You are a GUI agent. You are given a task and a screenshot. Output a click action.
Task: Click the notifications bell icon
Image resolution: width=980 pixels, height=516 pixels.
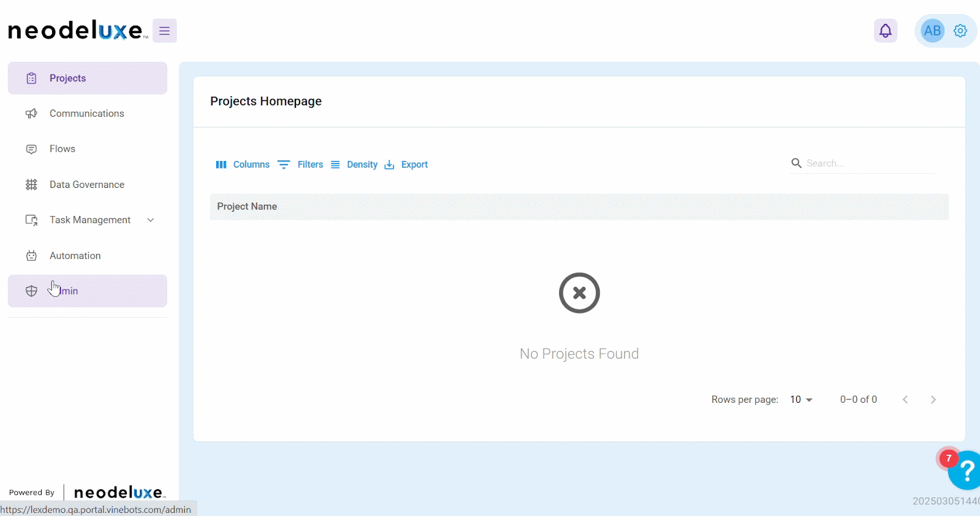point(885,31)
